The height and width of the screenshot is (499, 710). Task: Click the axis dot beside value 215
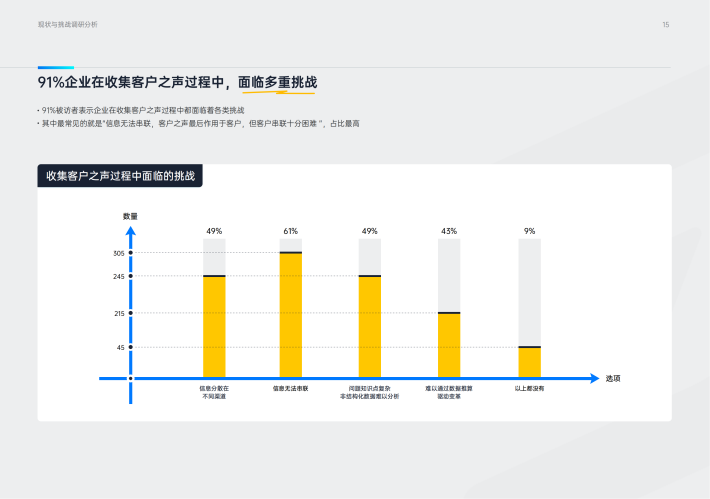(130, 314)
